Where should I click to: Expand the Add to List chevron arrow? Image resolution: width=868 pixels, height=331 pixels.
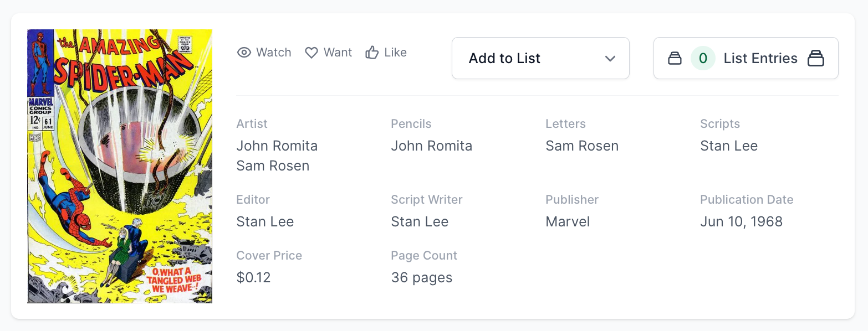610,58
